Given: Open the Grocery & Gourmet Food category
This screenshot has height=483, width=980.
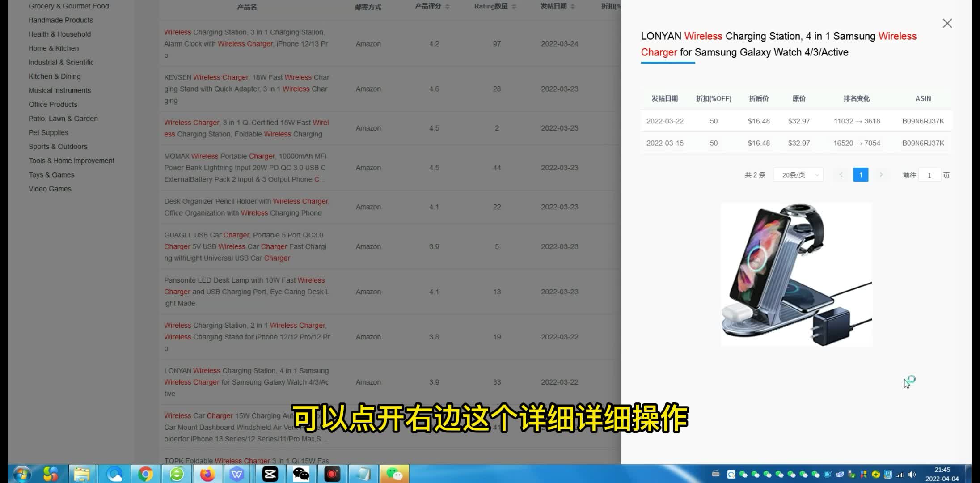Looking at the screenshot, I should [x=69, y=6].
